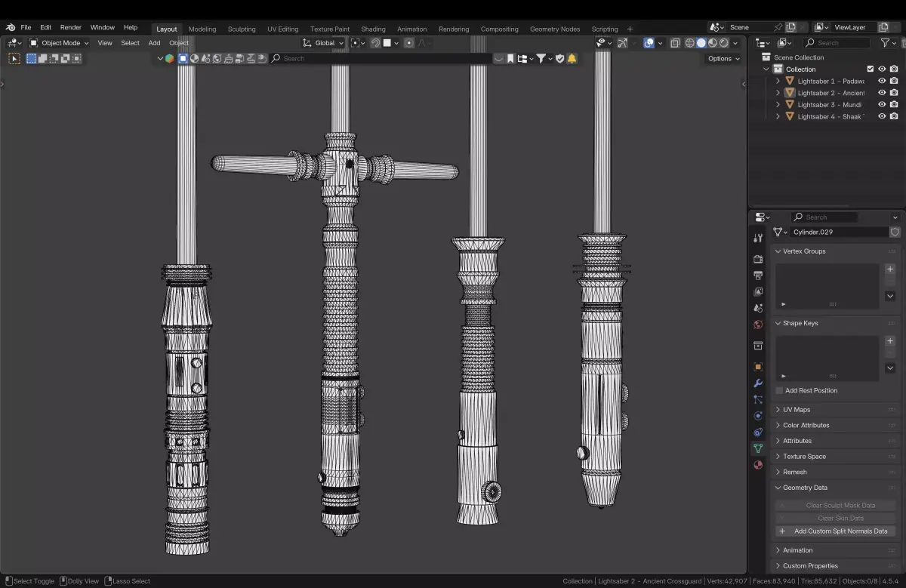Screen dimensions: 906x588
Task: Hide Lightsaber 1 - Padawan with eye icon
Action: point(882,81)
